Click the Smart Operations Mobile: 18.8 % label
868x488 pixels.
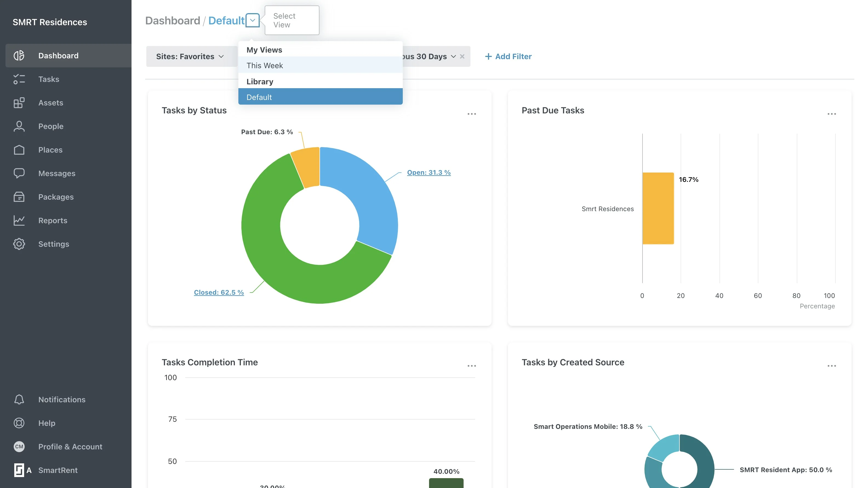[x=588, y=426]
